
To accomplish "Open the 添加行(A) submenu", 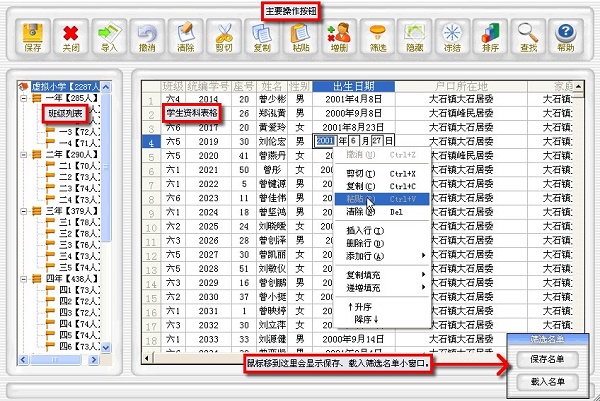I will 382,256.
